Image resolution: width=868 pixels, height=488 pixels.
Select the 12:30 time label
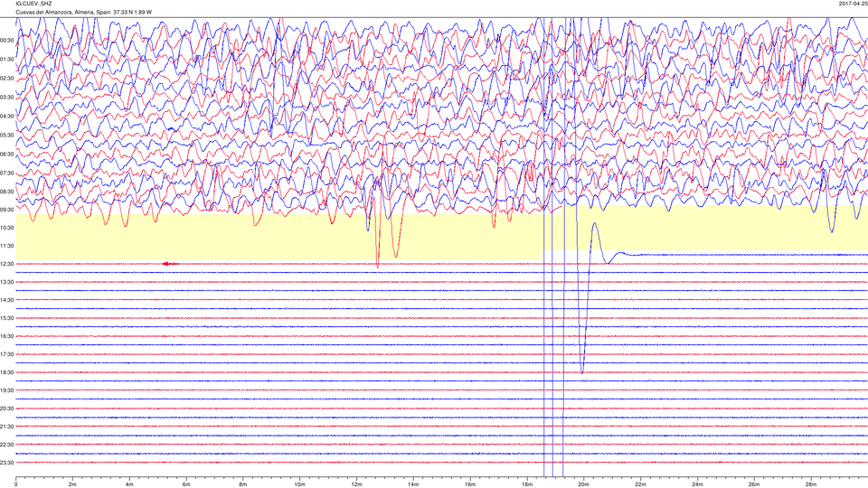pyautogui.click(x=7, y=264)
